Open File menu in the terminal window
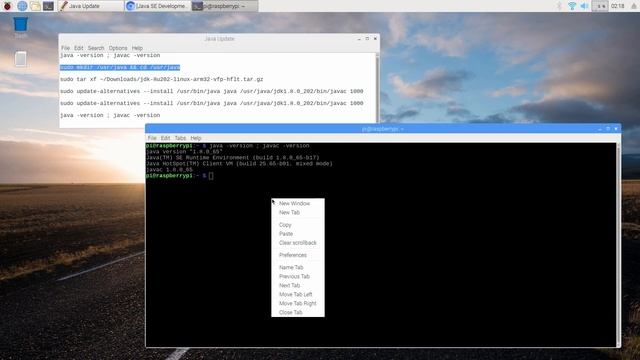This screenshot has width=640, height=360. 152,138
